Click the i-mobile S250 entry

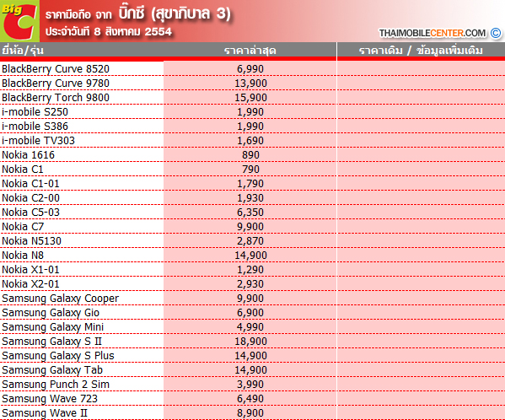[35, 112]
